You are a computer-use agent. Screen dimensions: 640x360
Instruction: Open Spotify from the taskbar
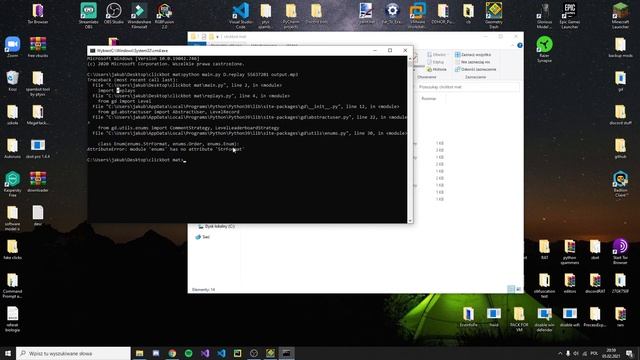[189, 353]
